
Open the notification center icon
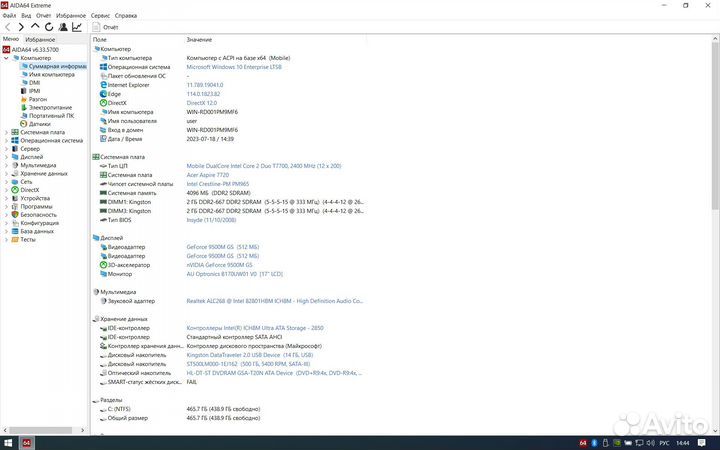(702, 443)
